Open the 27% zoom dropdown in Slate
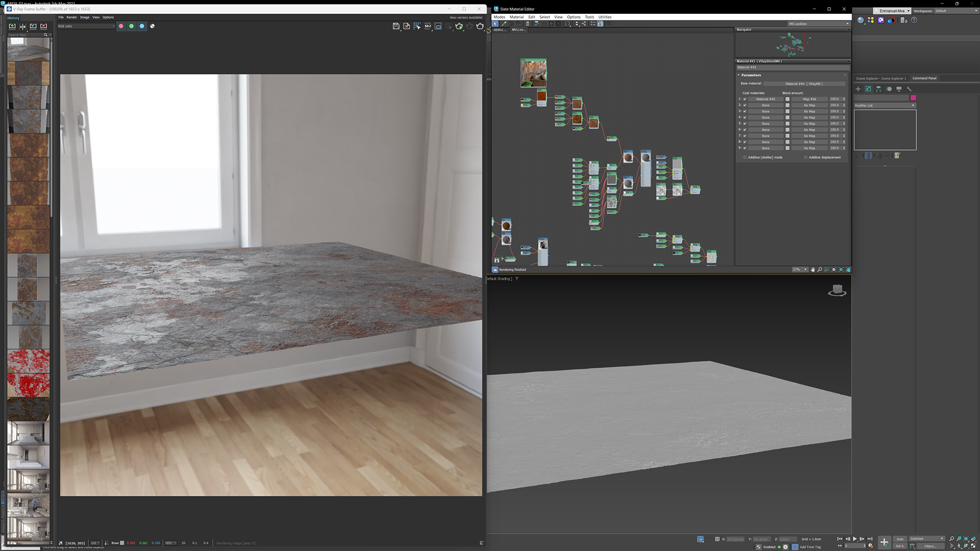980x551 pixels. click(799, 269)
